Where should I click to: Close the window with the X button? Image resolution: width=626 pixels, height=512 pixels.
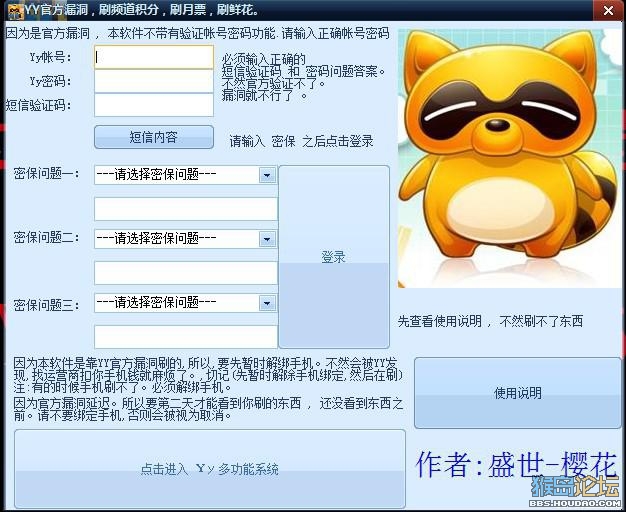pyautogui.click(x=608, y=10)
